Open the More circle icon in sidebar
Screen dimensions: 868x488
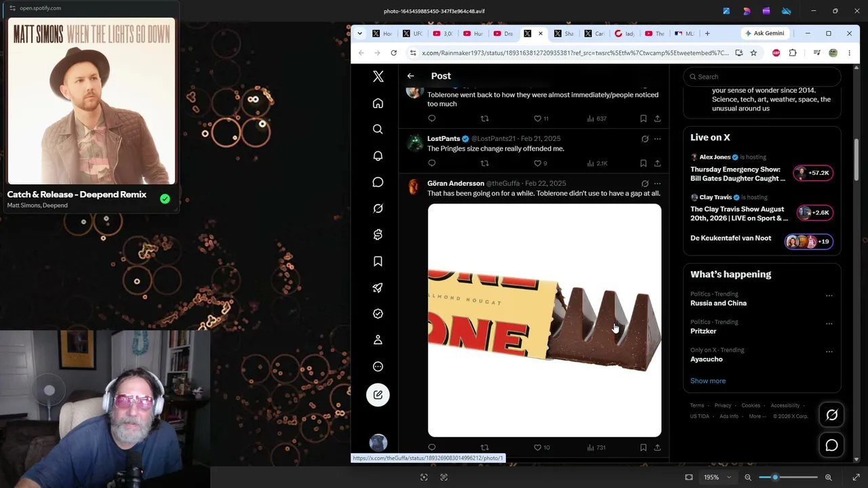(x=378, y=367)
